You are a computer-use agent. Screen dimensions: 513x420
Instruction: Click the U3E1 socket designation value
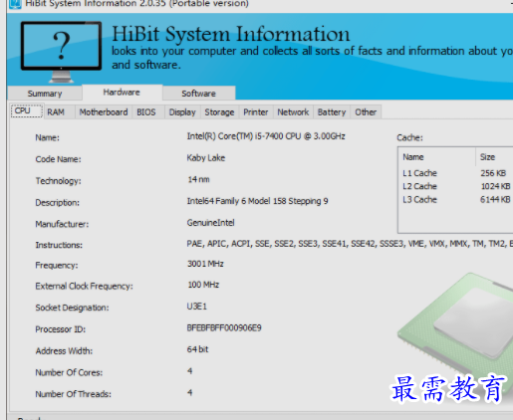(x=196, y=307)
